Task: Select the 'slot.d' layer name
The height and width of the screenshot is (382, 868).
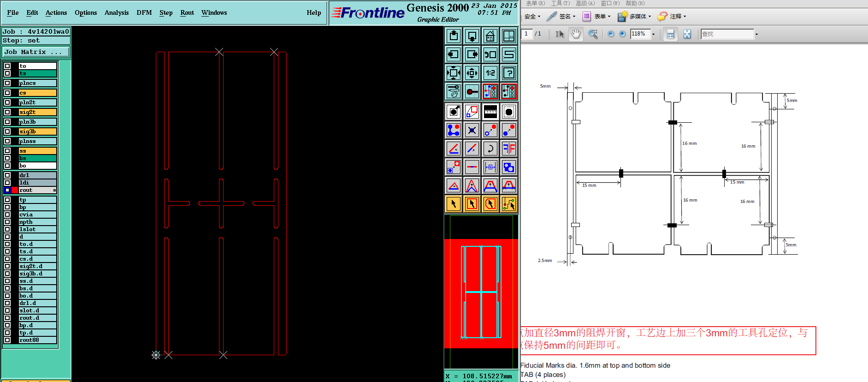Action: [38, 310]
